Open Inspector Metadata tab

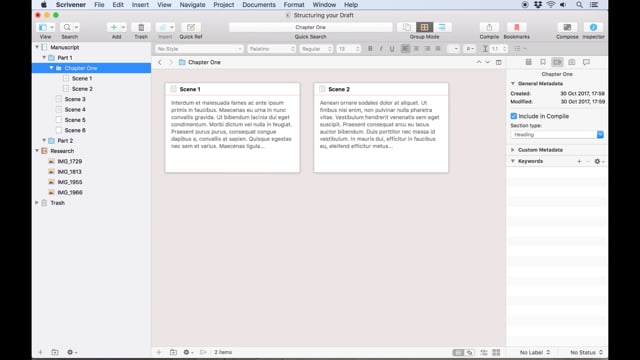tap(557, 62)
